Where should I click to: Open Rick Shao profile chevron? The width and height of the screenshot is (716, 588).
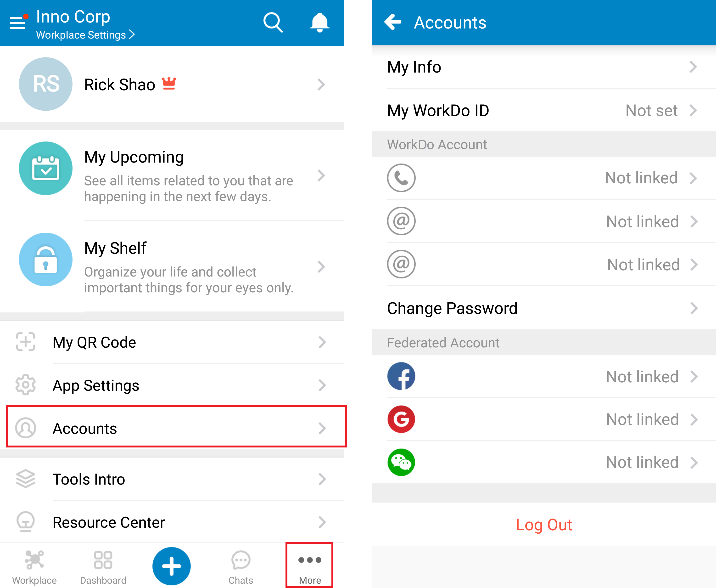[x=321, y=84]
